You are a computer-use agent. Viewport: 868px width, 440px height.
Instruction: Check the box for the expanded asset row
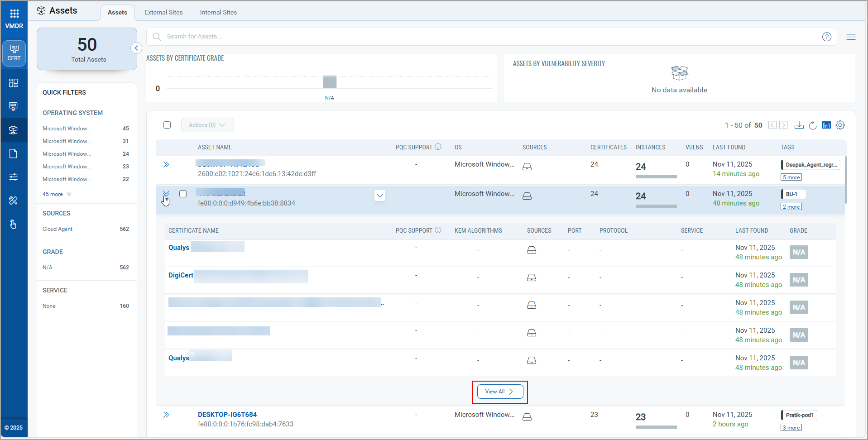pyautogui.click(x=183, y=194)
